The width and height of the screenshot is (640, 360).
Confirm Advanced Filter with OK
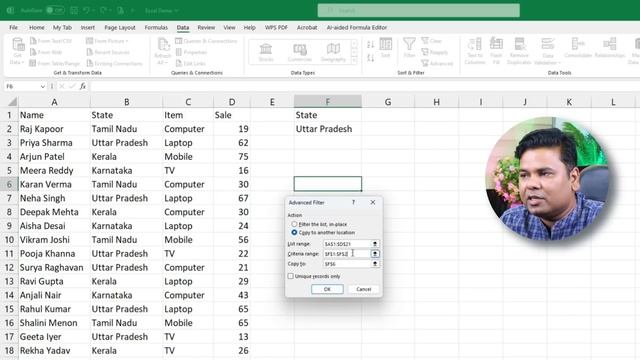(x=327, y=289)
